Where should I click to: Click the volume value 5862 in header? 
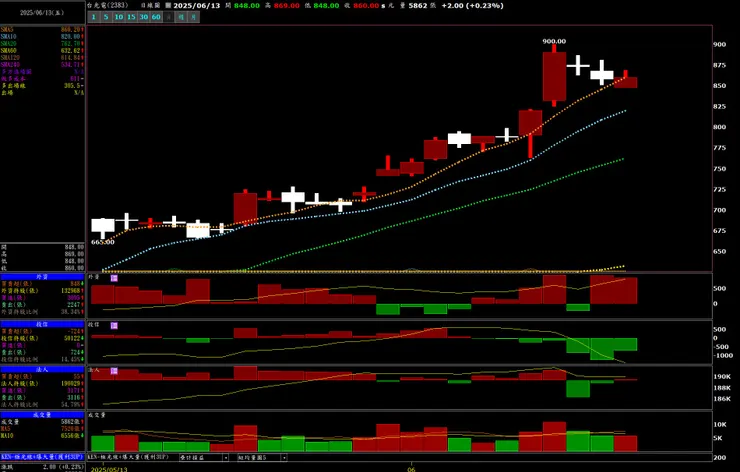coord(418,6)
